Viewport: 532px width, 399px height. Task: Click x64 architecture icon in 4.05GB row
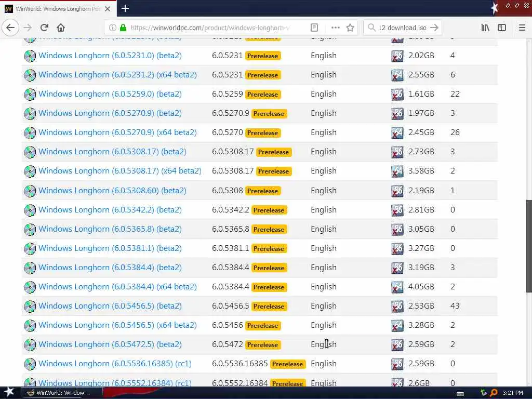[x=397, y=287]
